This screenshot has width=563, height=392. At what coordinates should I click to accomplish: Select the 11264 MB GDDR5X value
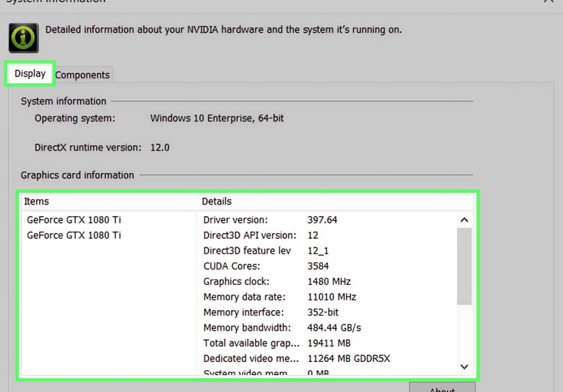coord(349,359)
